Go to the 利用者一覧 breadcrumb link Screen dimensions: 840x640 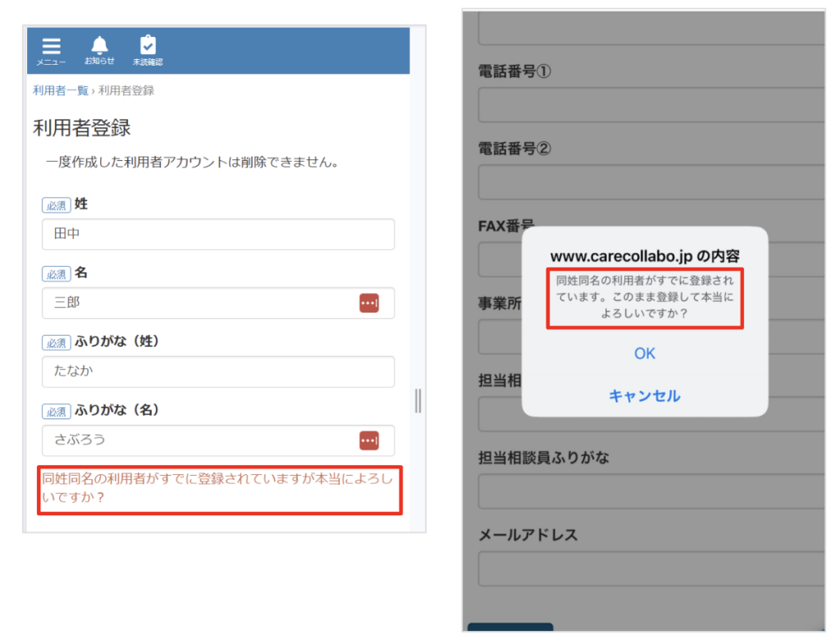(61, 90)
